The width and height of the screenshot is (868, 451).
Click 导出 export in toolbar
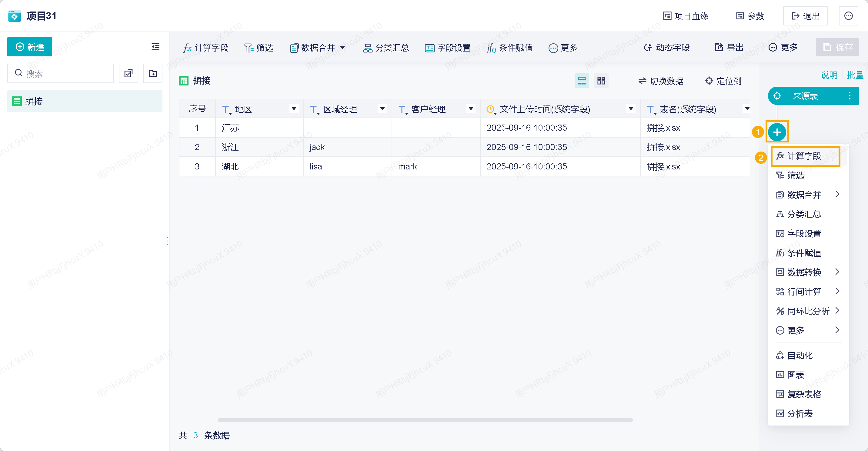(729, 48)
